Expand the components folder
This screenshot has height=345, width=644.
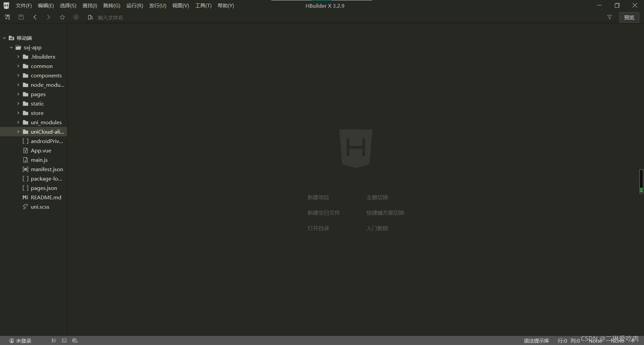click(x=18, y=75)
